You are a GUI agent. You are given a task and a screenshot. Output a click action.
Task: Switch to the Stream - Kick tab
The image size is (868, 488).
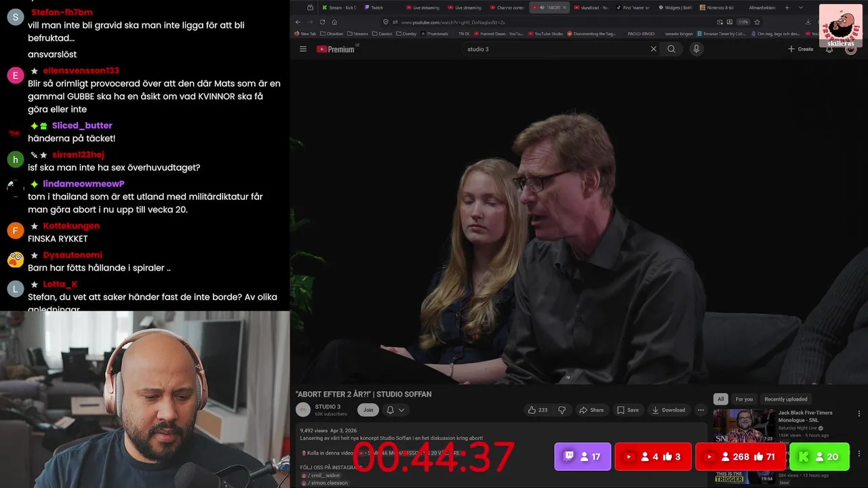[339, 7]
